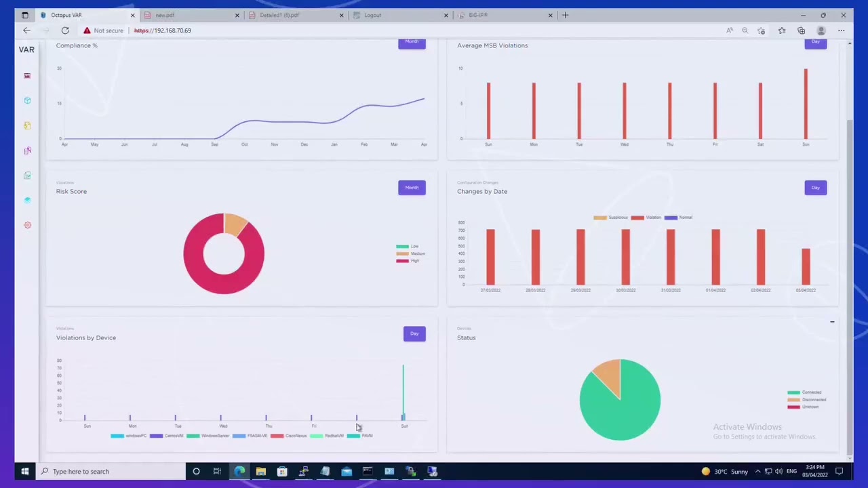Refresh the browser page
The height and width of the screenshot is (488, 868).
tap(65, 30)
